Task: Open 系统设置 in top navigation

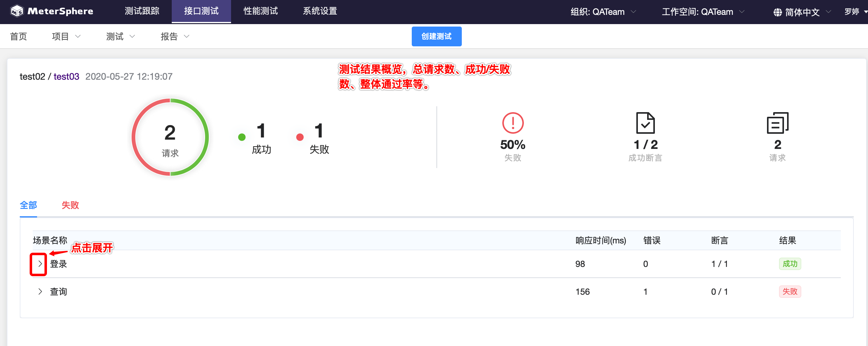Action: tap(320, 11)
